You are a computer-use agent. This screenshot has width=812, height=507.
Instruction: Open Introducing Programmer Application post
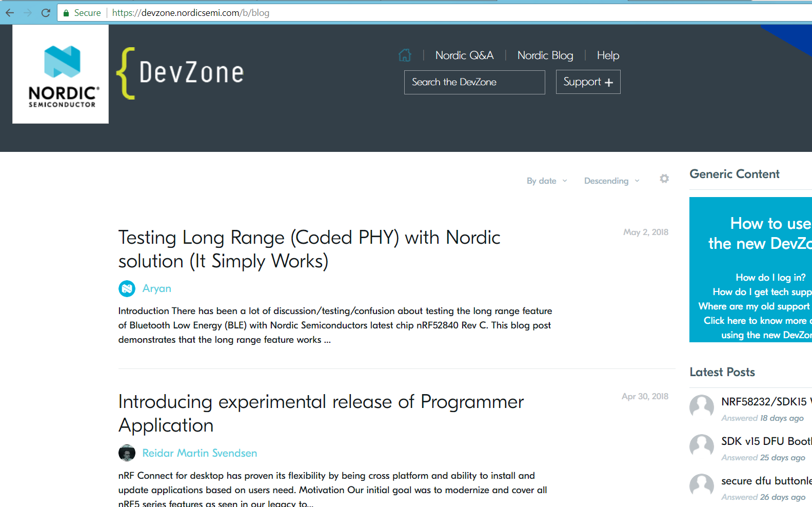[321, 413]
